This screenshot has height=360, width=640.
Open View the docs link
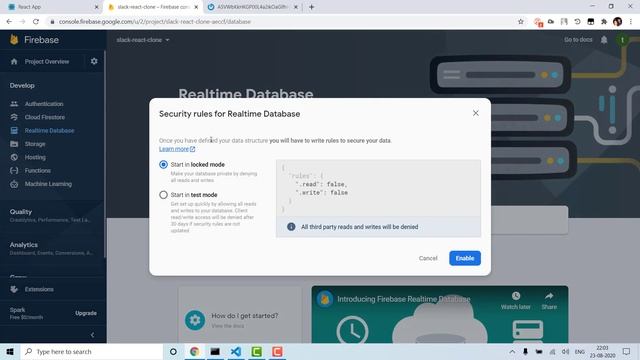228,326
